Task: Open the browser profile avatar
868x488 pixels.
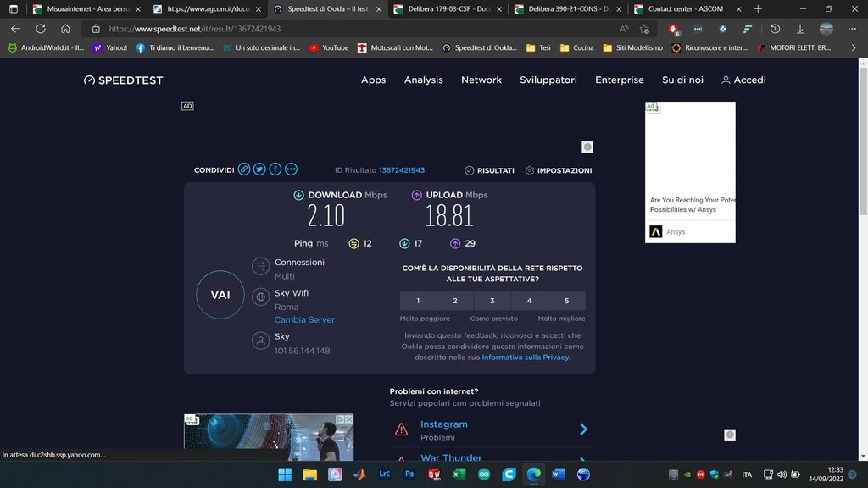Action: click(826, 29)
